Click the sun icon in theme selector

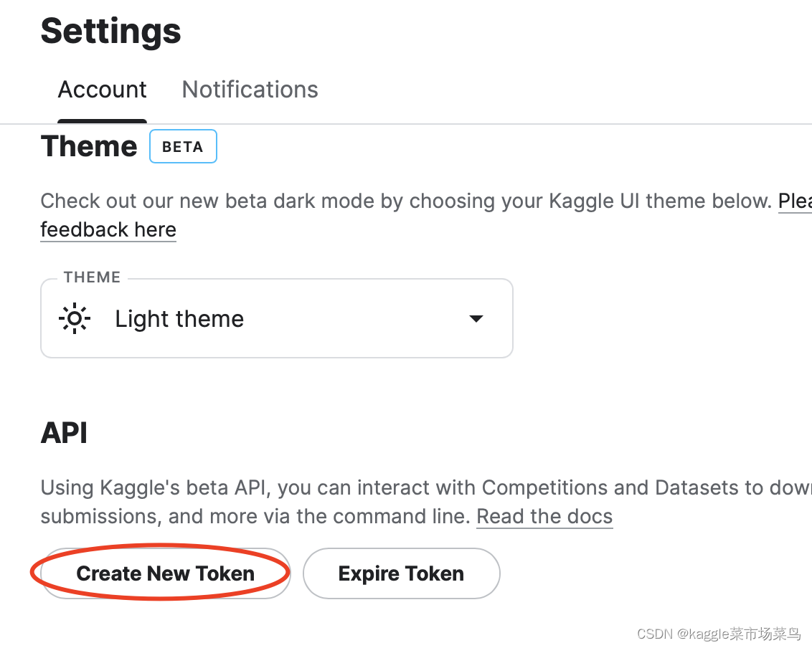point(75,318)
